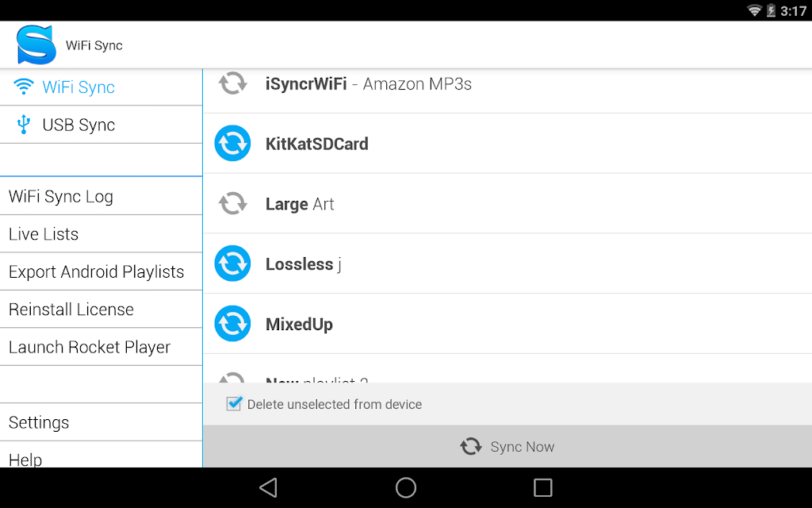
Task: Open the WiFi Sync Log
Action: [x=101, y=196]
